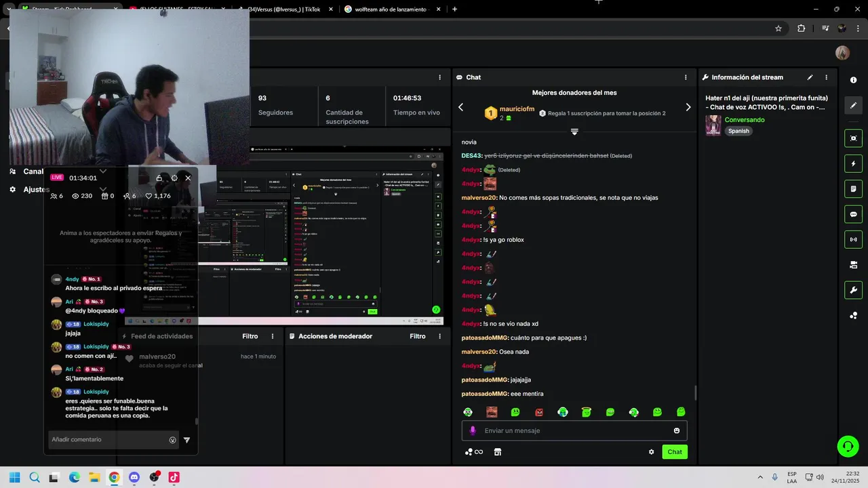This screenshot has width=868, height=488.
Task: Edit stream info with the header pencil
Action: (810, 77)
